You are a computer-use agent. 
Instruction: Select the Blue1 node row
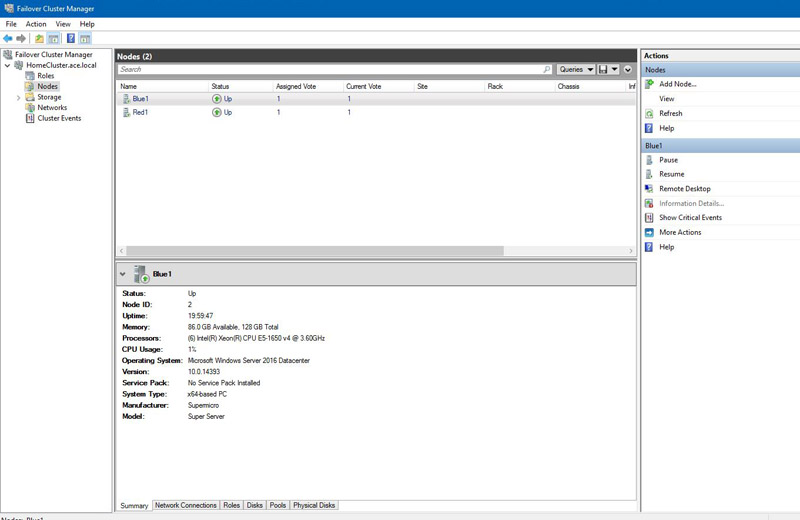tap(377, 99)
